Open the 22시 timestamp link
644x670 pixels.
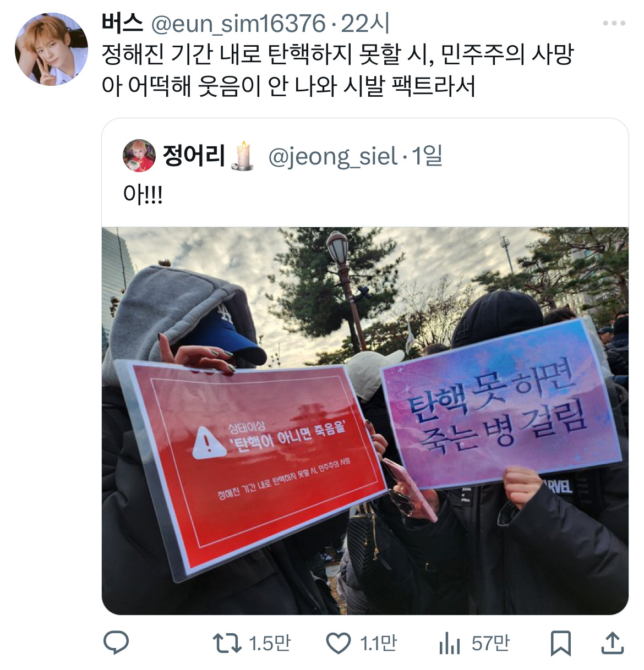tap(365, 24)
